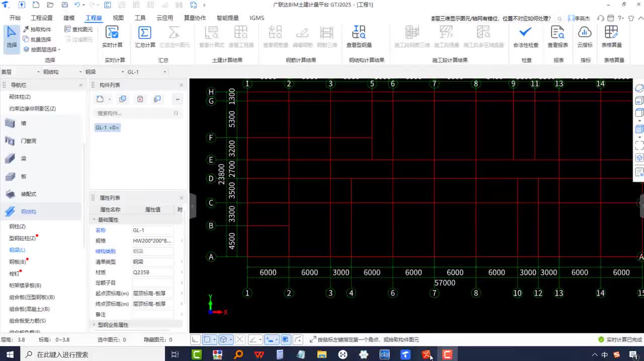Click new component icon in 构件列表
644x361 pixels.
click(100, 99)
